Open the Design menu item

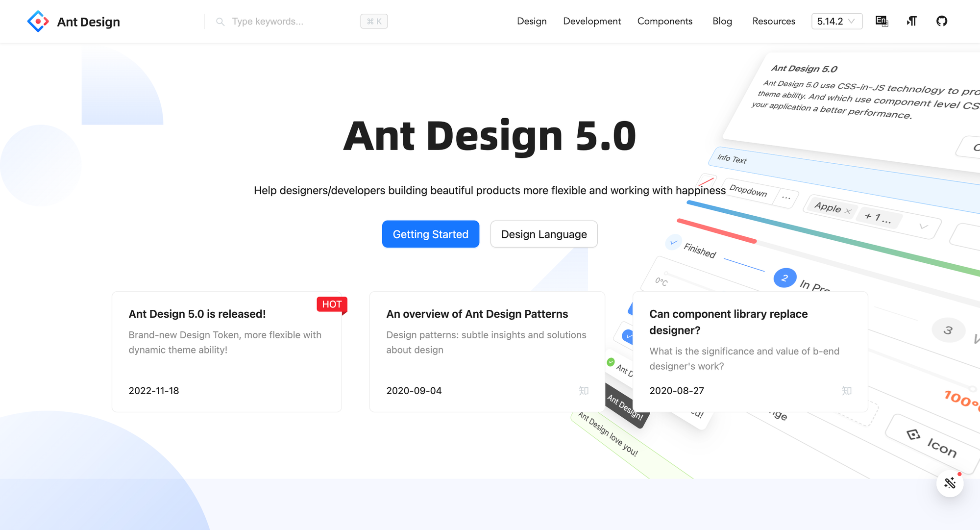coord(532,21)
